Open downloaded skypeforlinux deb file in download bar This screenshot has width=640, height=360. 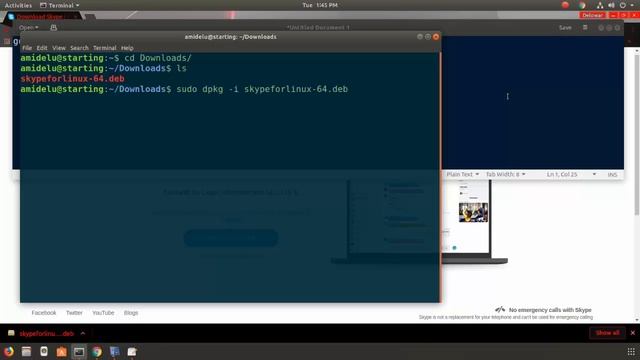tap(42, 333)
